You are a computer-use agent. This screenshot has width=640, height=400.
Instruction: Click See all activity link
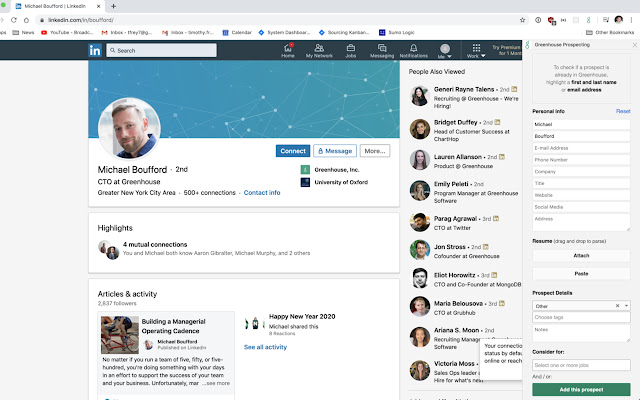coord(265,347)
